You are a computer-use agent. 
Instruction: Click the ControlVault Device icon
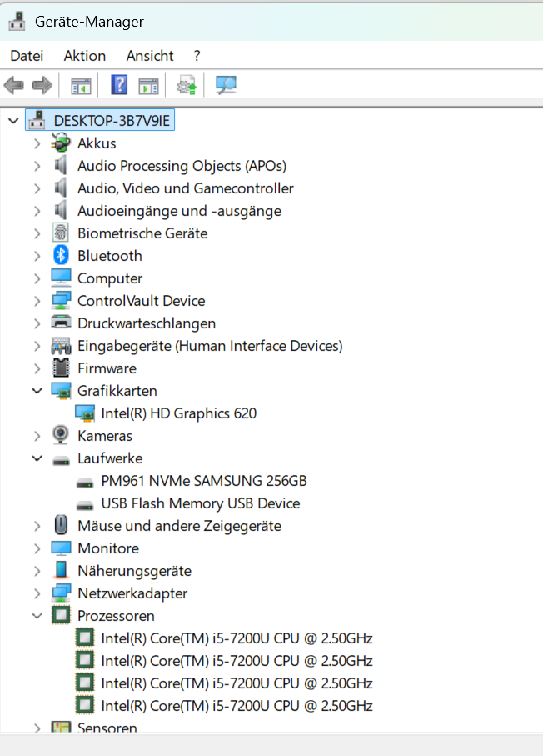pos(61,300)
